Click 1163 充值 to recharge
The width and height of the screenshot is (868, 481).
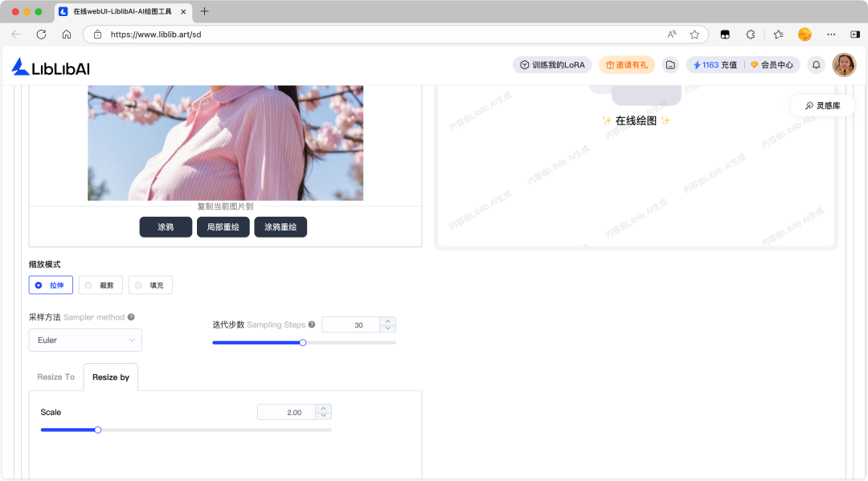[x=714, y=65]
